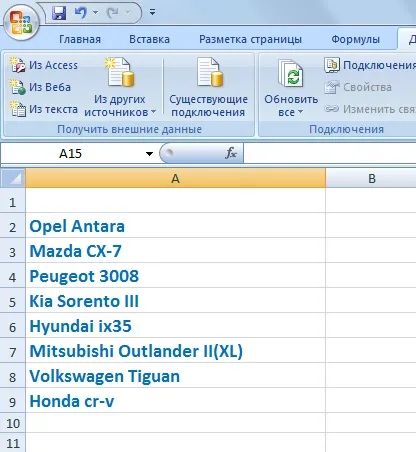
Task: Click the Select All corner triangle
Action: (x=13, y=179)
